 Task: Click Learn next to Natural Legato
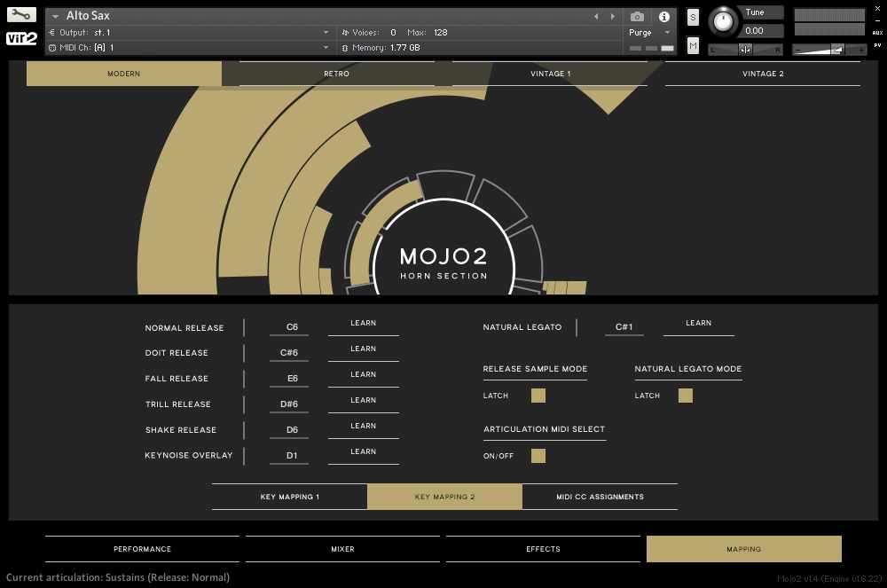[x=699, y=323]
